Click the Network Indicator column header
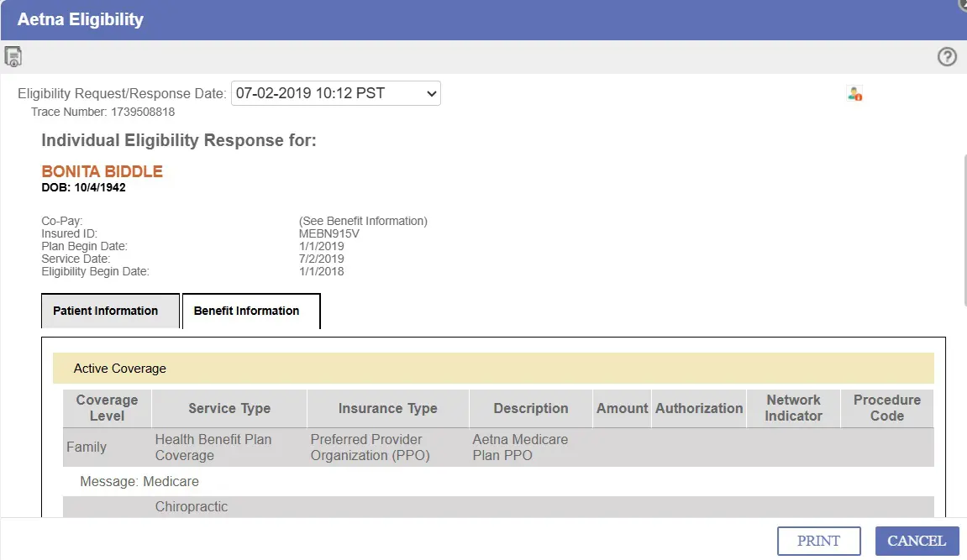The height and width of the screenshot is (560, 967). [x=793, y=408]
